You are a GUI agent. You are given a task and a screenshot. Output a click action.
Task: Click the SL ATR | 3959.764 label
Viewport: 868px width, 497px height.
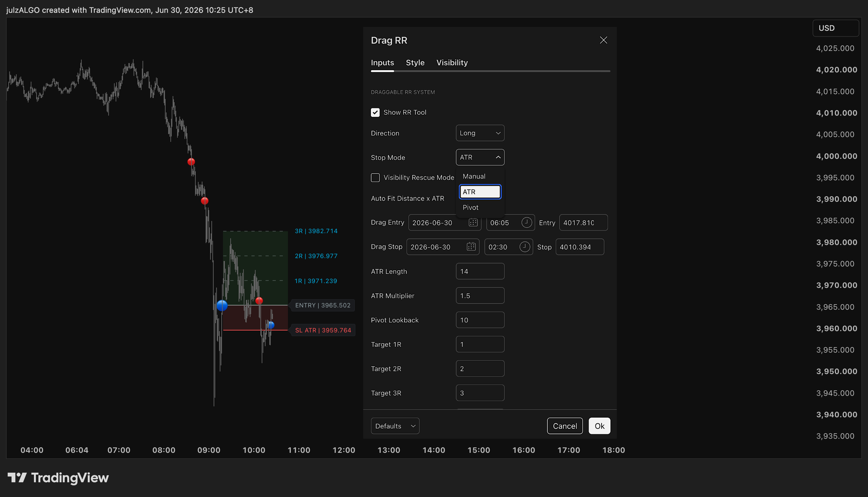pos(323,330)
